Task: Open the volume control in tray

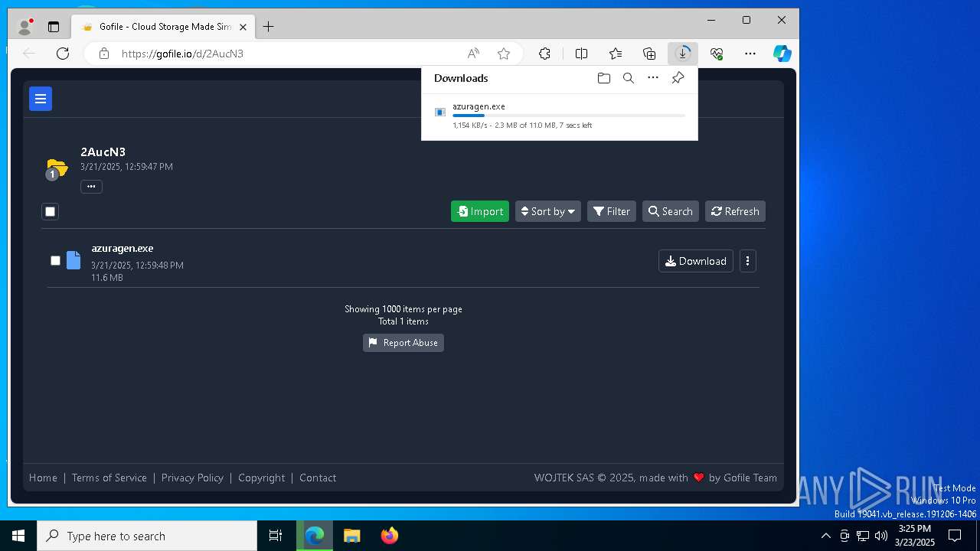Action: coord(881,536)
